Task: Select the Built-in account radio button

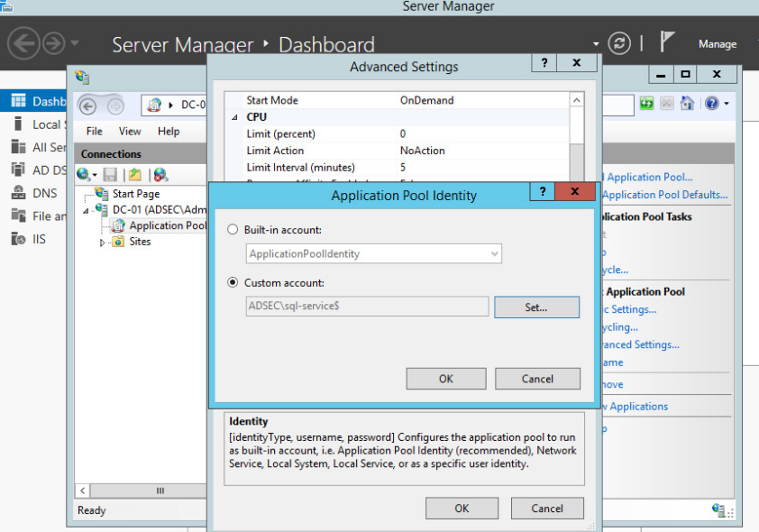Action: pos(233,229)
